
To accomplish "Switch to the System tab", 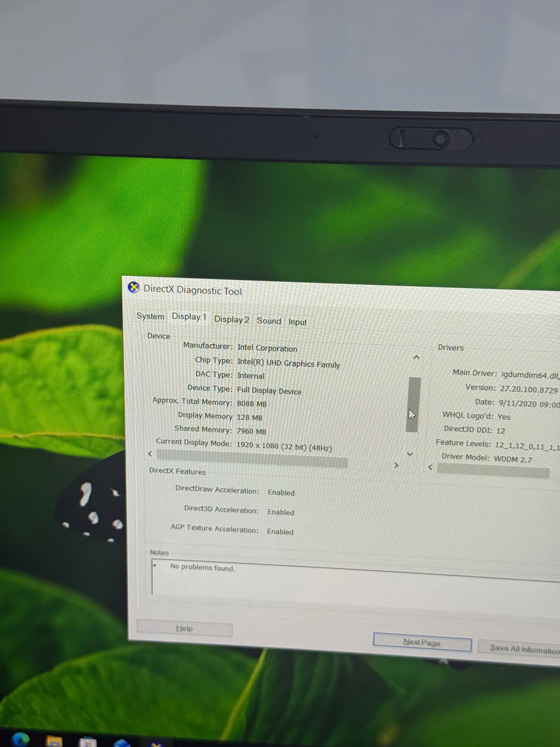I will (x=150, y=316).
